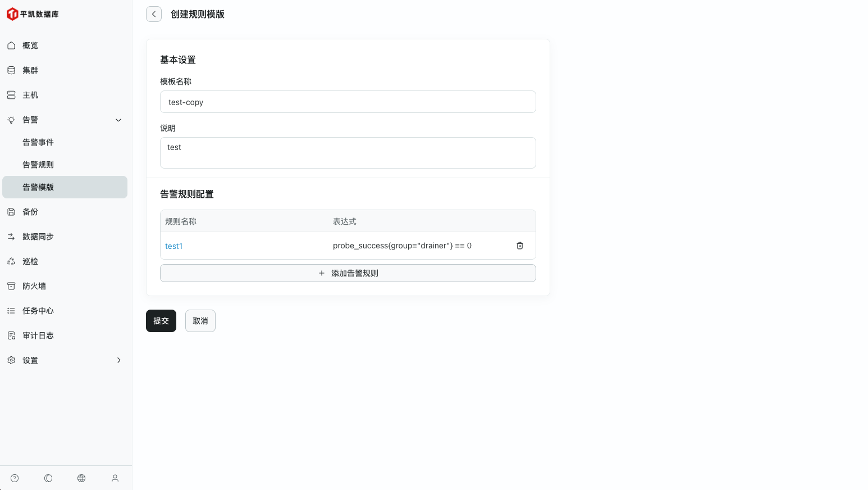Open the test1 rule link
The width and height of the screenshot is (868, 490).
173,246
